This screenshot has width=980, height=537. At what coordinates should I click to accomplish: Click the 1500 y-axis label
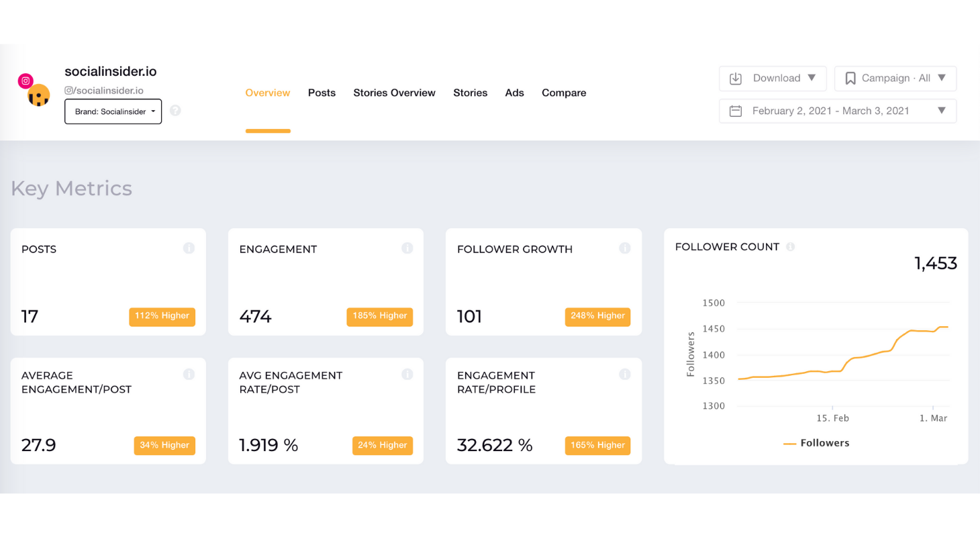tap(714, 303)
